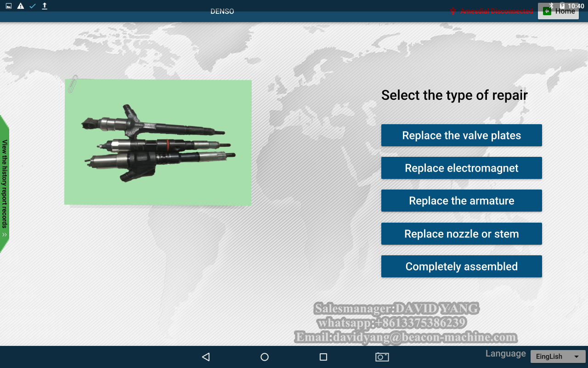Choose Completely assembled option

461,267
